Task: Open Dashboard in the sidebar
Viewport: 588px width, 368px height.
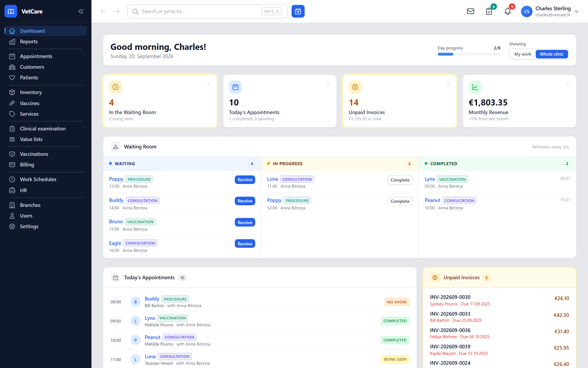Action: [46, 31]
